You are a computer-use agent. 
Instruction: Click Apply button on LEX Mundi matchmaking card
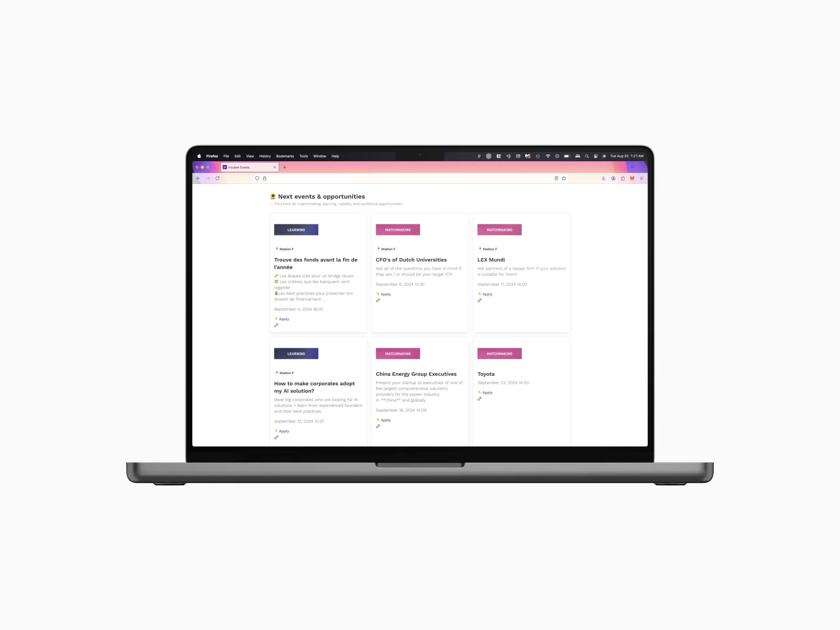487,294
